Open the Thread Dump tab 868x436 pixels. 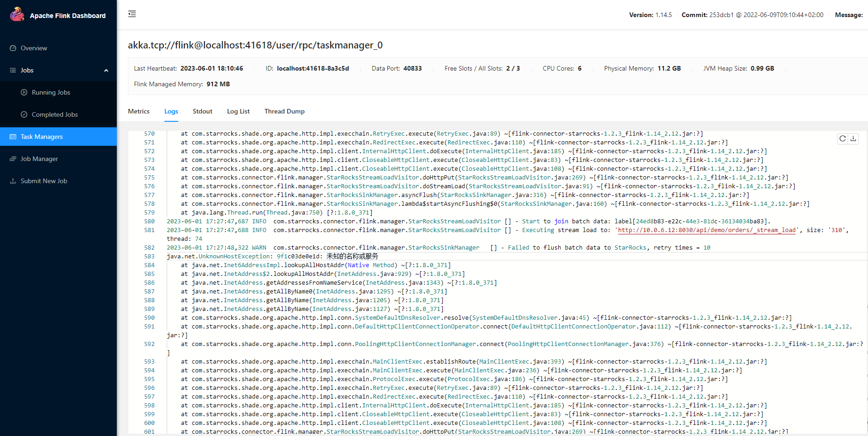pyautogui.click(x=284, y=111)
